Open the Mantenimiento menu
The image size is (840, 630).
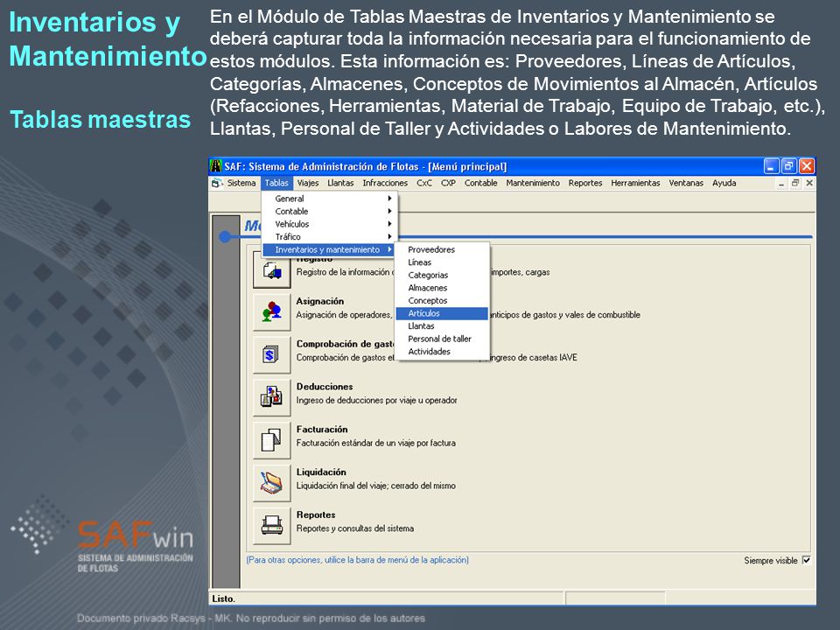coord(533,183)
